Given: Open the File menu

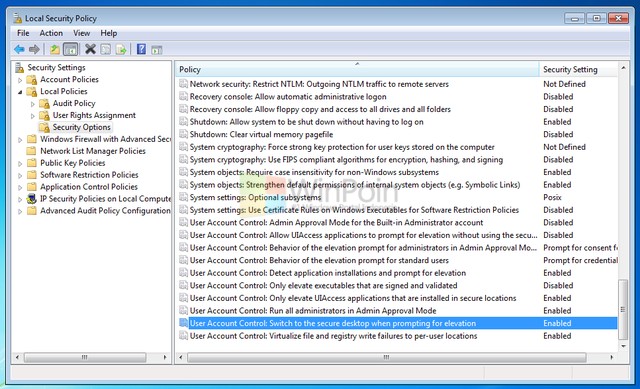Looking at the screenshot, I should tap(23, 33).
